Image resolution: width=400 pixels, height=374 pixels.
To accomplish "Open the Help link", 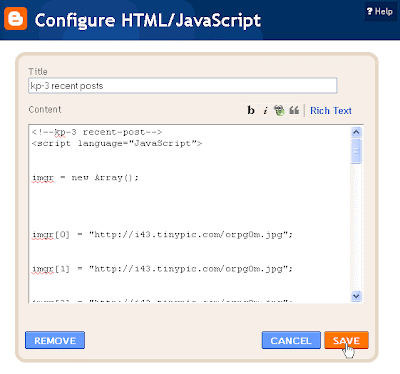I will 380,12.
